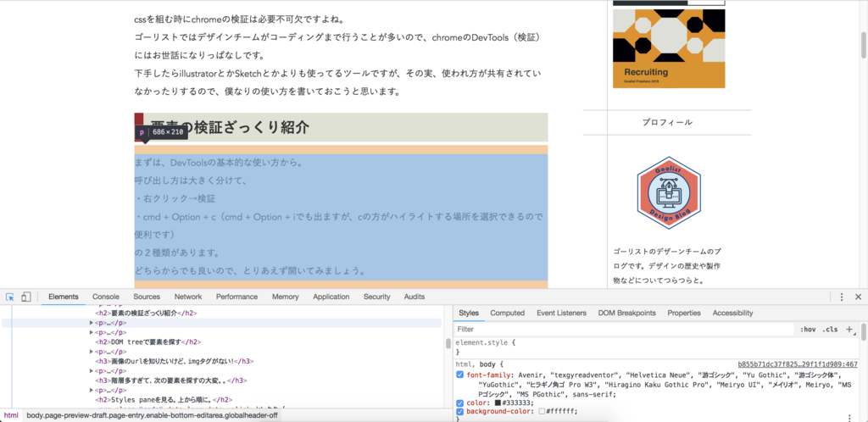Open the Sources tab
This screenshot has width=868, height=422.
coord(147,297)
